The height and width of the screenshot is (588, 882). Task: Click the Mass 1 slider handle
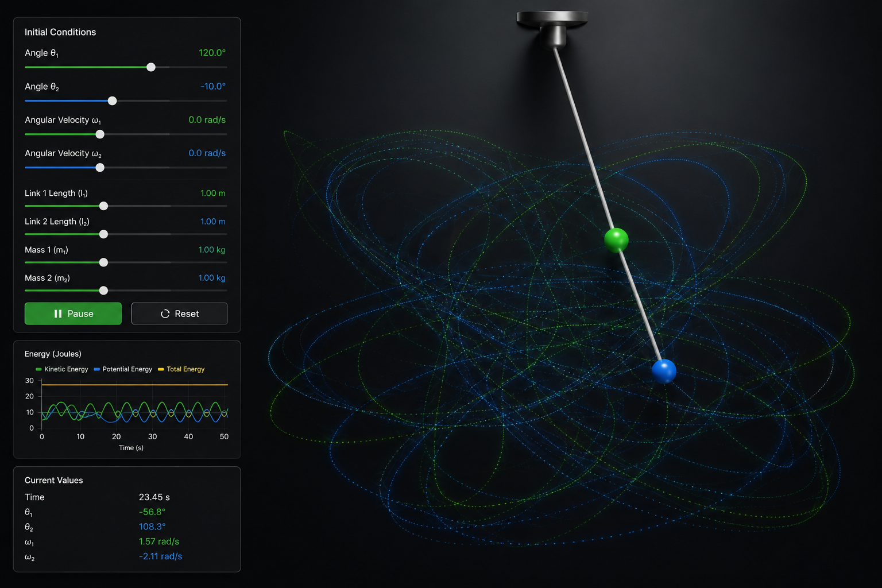(103, 262)
